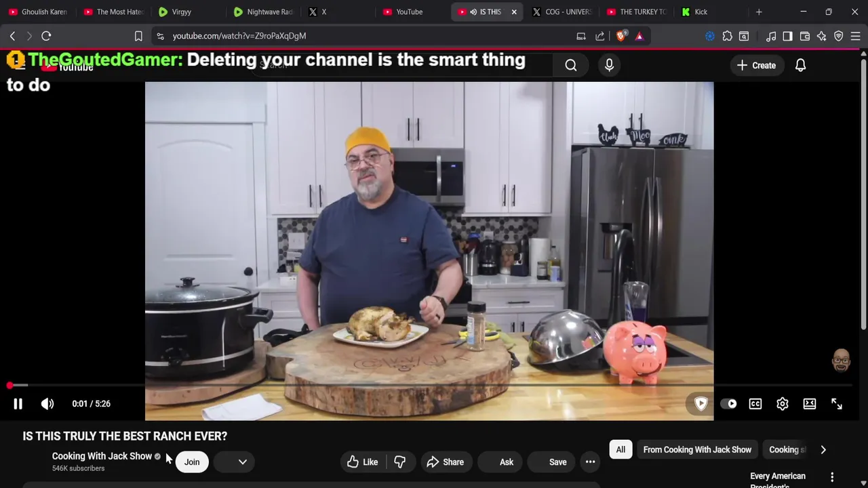Click the red playhead scrubber

[x=9, y=385]
